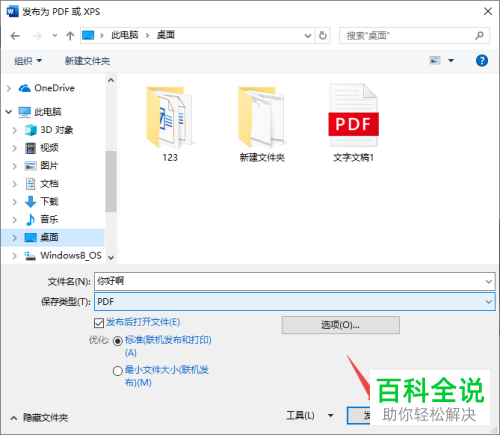This screenshot has width=500, height=435.
Task: Click the Forward navigation arrow
Action: (x=37, y=36)
